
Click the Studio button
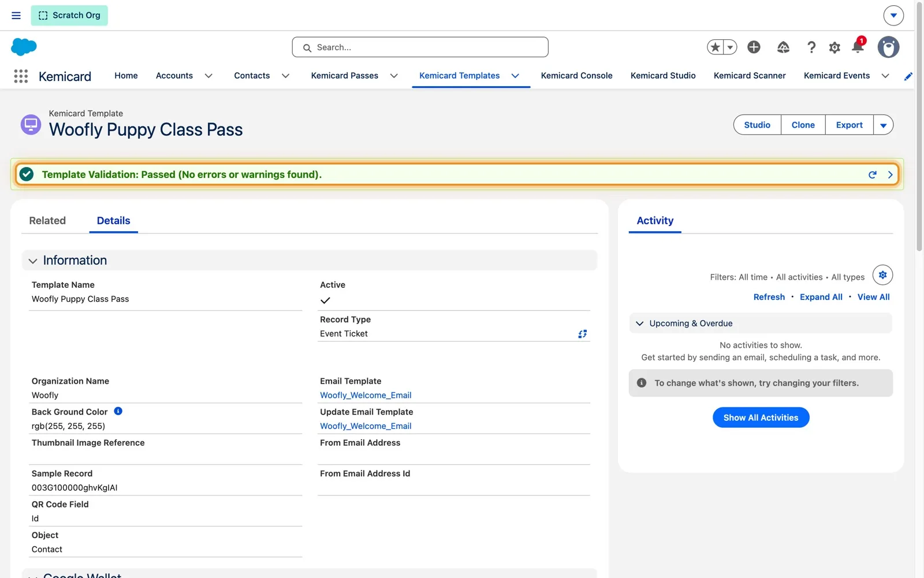[757, 125]
